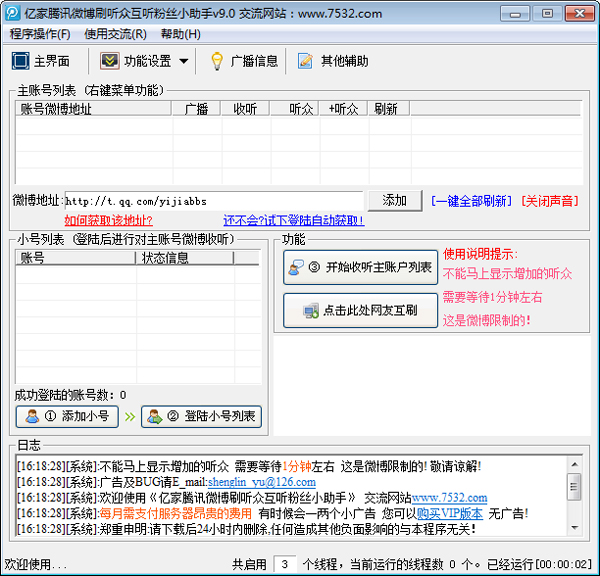Click the 添加小号 button

tap(68, 416)
